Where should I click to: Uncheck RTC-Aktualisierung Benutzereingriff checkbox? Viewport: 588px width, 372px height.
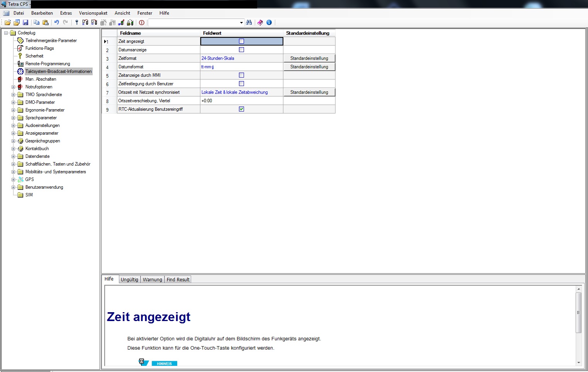(x=241, y=109)
